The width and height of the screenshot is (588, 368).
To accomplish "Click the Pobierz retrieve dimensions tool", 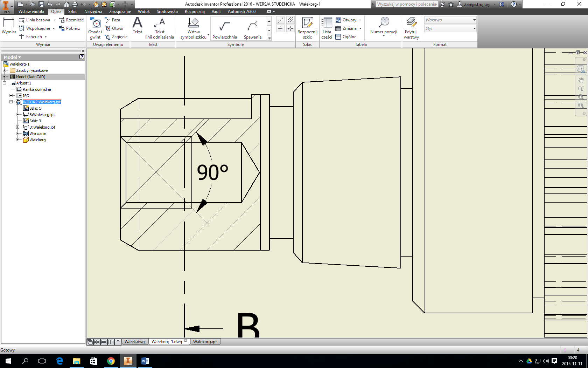I will click(x=69, y=28).
